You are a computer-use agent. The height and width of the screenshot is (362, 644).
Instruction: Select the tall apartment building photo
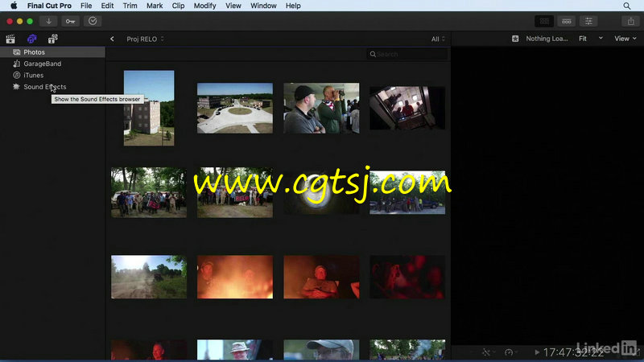coord(149,108)
